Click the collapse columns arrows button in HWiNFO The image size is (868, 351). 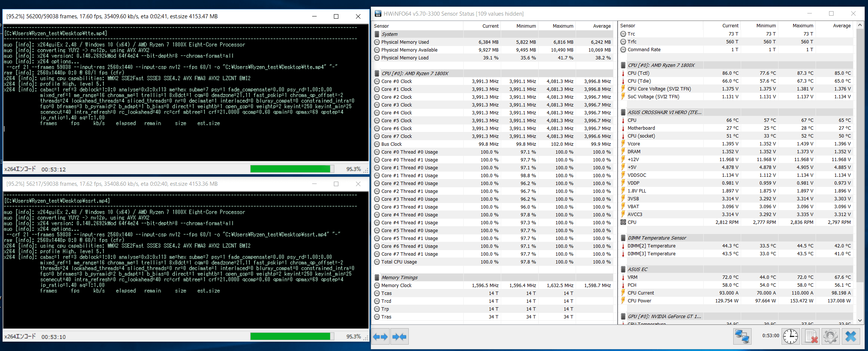(x=399, y=337)
